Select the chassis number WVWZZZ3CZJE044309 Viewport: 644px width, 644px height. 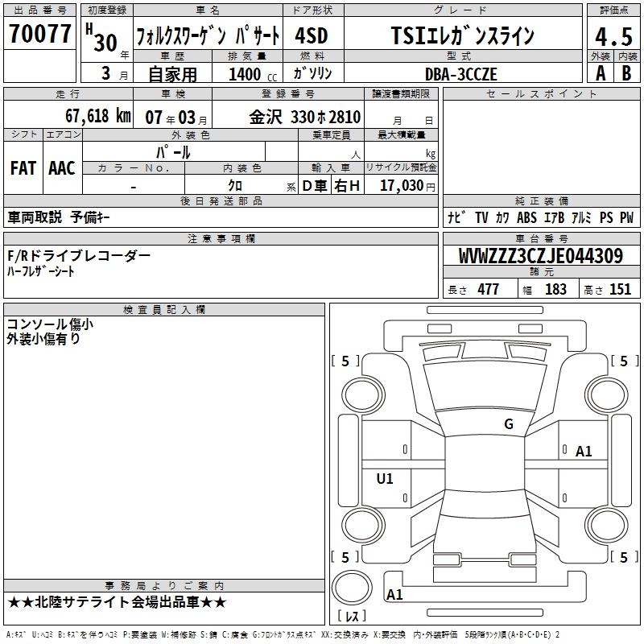click(541, 256)
